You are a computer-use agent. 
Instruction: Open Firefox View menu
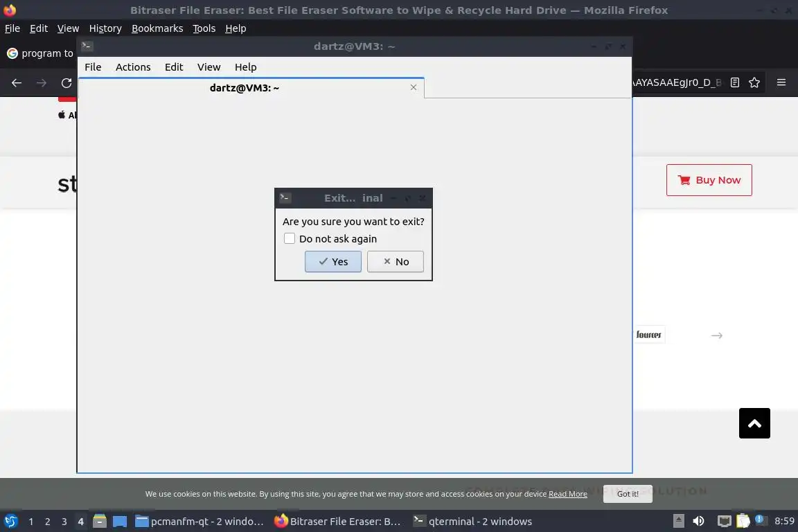[68, 28]
